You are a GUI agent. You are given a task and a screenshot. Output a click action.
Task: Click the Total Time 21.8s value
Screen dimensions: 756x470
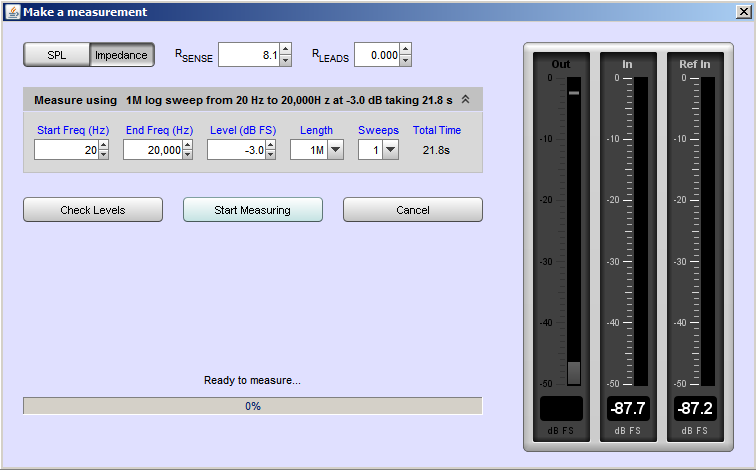[x=436, y=150]
